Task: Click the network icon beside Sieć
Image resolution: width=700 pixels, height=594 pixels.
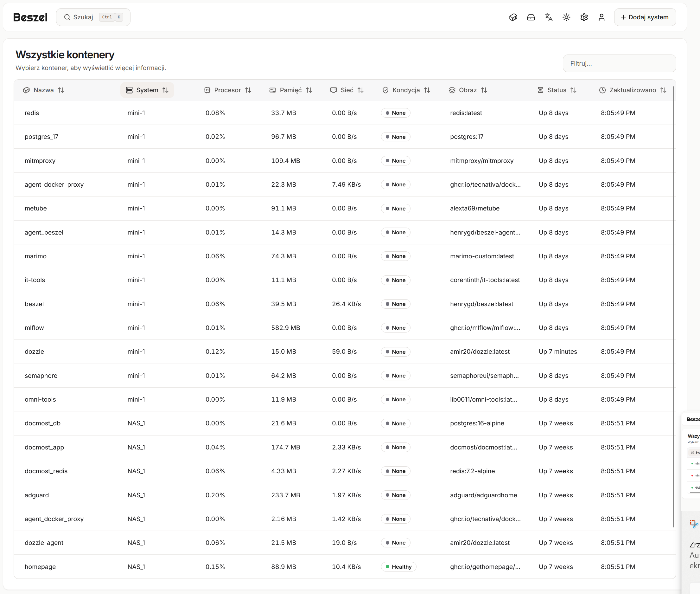Action: pyautogui.click(x=334, y=90)
